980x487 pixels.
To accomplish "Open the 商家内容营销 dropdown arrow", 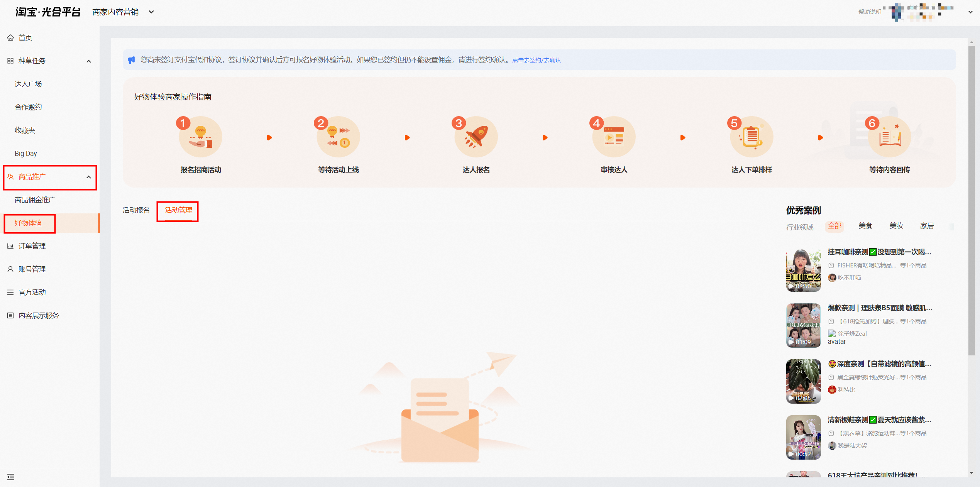I will [x=151, y=12].
